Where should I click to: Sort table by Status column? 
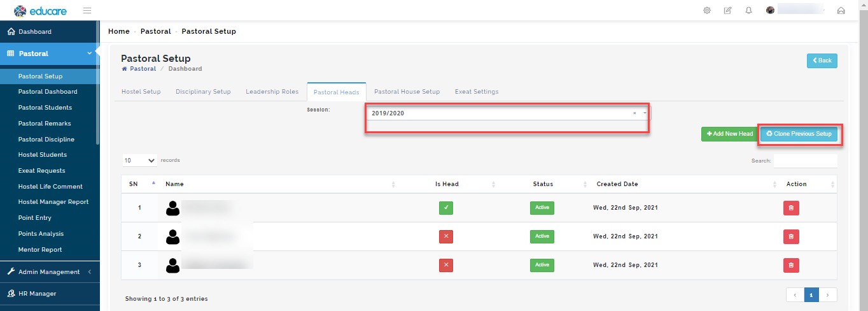coord(543,184)
